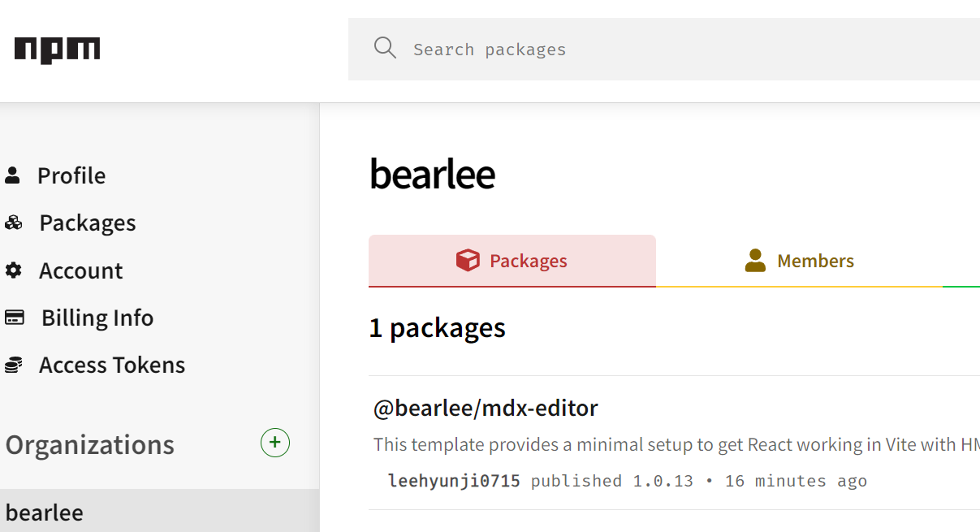The image size is (980, 532).
Task: Open publisher leehyunji0715 profile
Action: coord(454,481)
